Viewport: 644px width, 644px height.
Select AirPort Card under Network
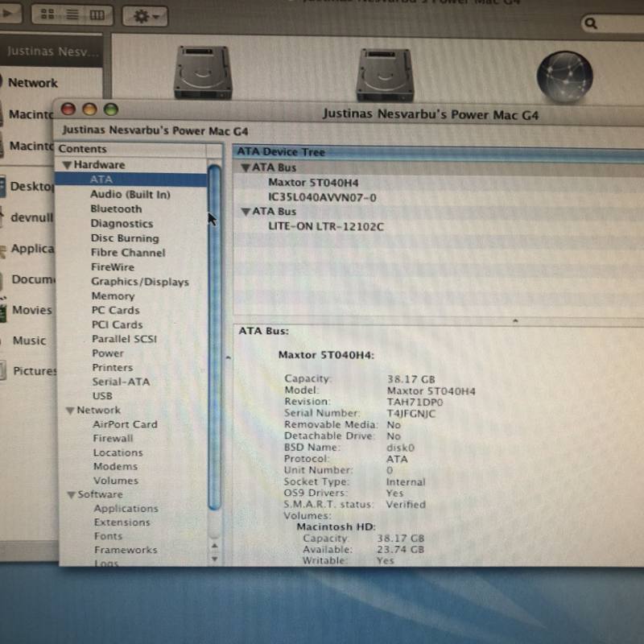[x=125, y=424]
